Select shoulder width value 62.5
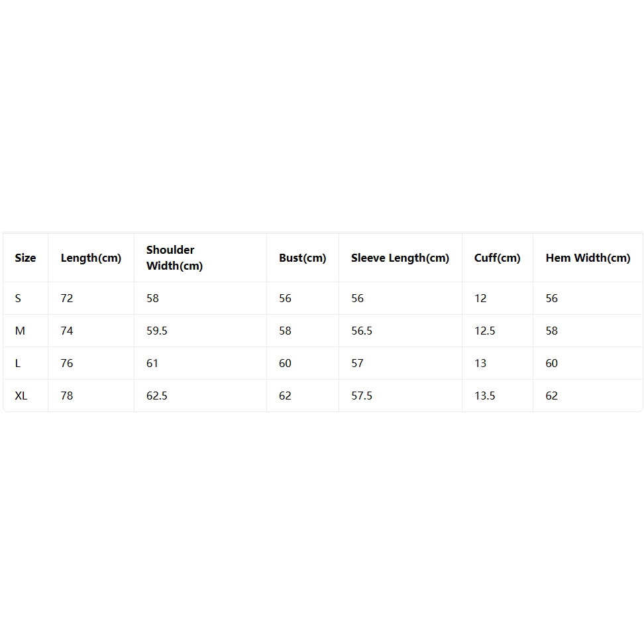Image resolution: width=644 pixels, height=644 pixels. [x=156, y=396]
